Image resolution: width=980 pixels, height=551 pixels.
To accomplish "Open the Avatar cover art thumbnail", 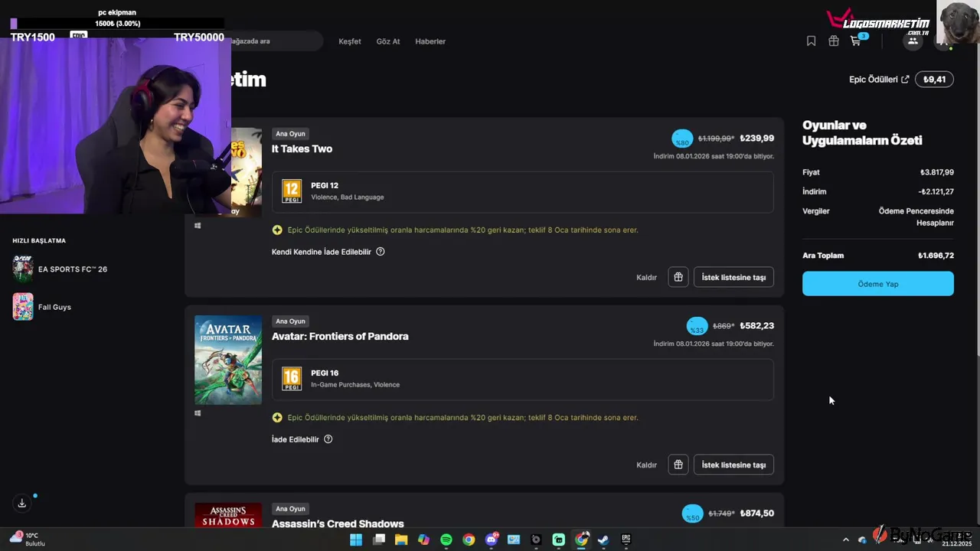I will tap(228, 360).
